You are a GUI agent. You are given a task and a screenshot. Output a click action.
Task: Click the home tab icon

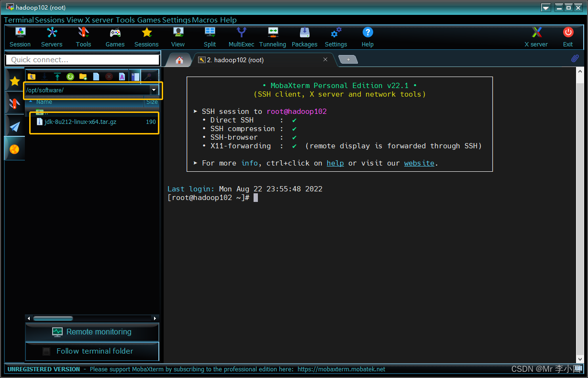[179, 60]
